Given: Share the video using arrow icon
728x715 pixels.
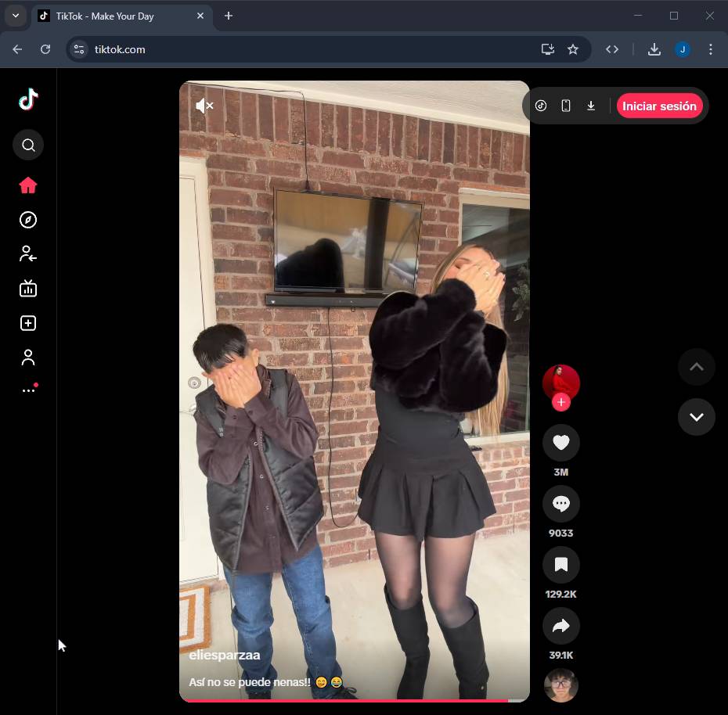Looking at the screenshot, I should tap(560, 626).
